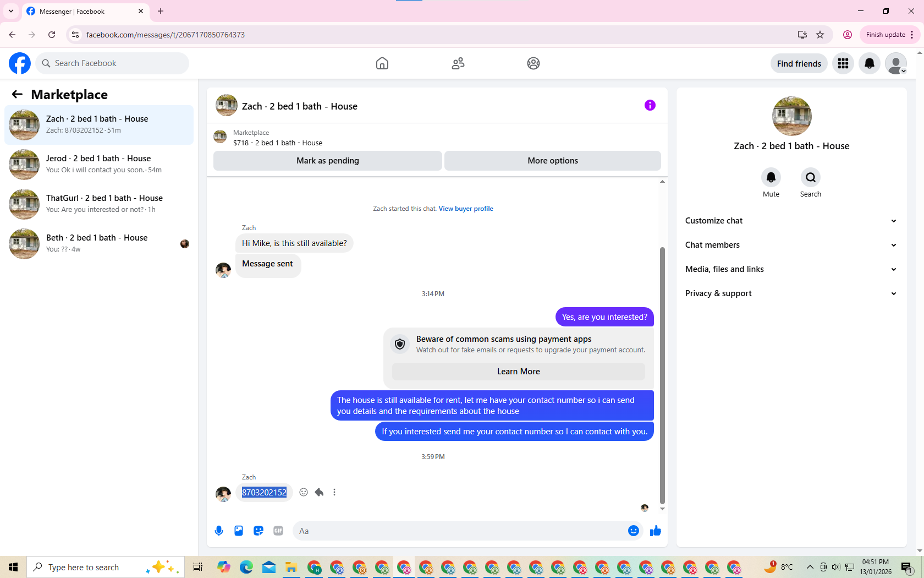Attach a photo file to message
924x578 pixels.
click(239, 531)
